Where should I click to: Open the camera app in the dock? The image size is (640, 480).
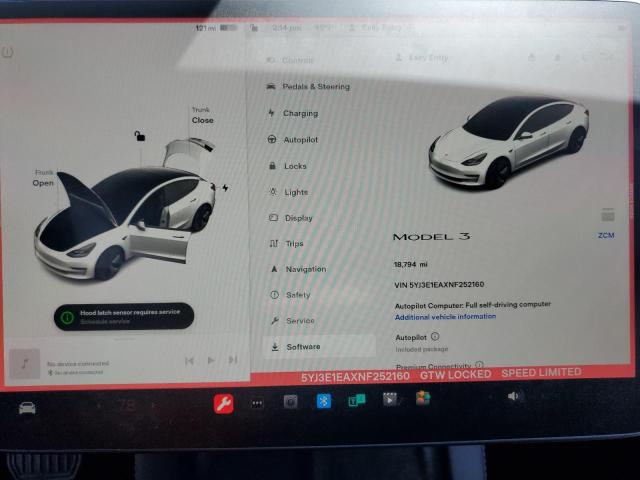(291, 402)
